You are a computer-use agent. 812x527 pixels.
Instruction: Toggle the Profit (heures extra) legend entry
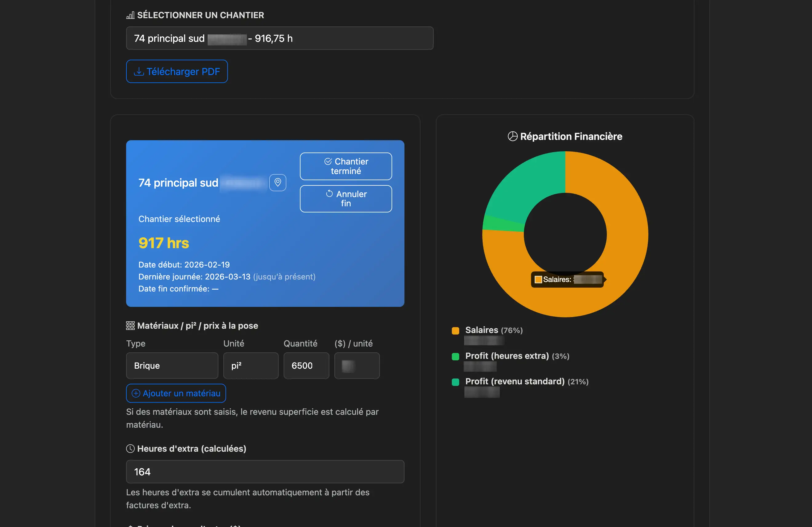pyautogui.click(x=506, y=356)
